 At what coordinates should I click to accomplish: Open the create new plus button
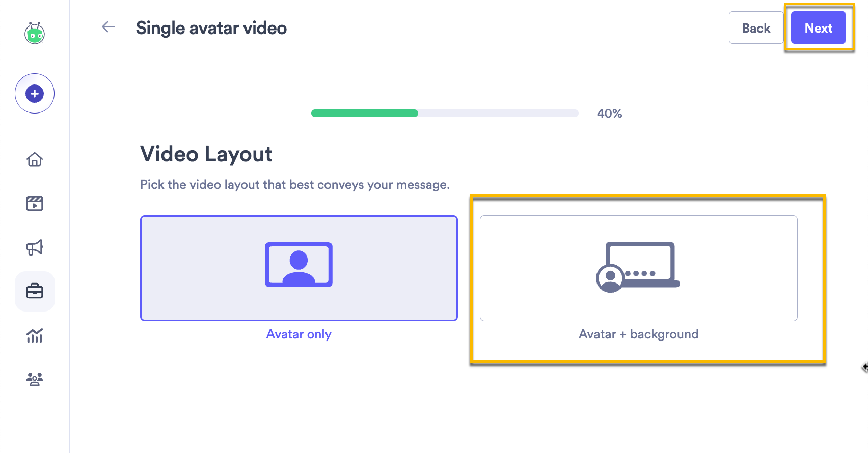(x=35, y=94)
